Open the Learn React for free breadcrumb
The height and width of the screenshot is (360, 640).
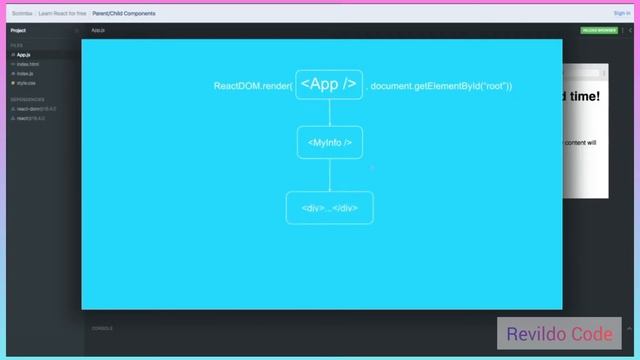[x=62, y=13]
